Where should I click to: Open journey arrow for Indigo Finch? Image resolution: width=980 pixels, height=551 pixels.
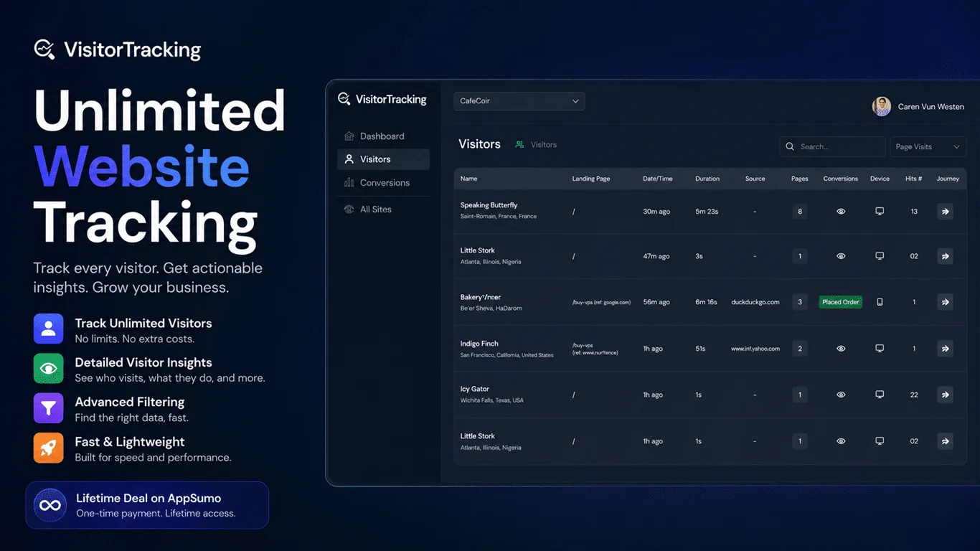(x=945, y=349)
